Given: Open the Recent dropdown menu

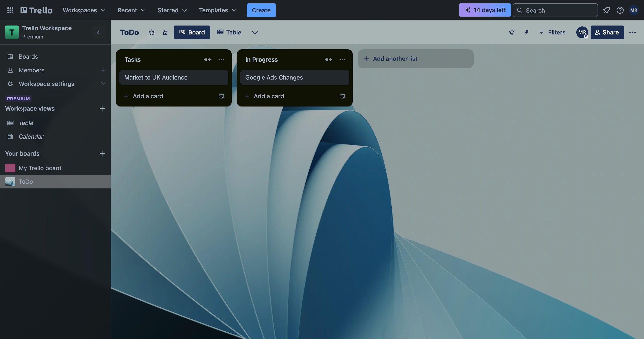Looking at the screenshot, I should 131,10.
